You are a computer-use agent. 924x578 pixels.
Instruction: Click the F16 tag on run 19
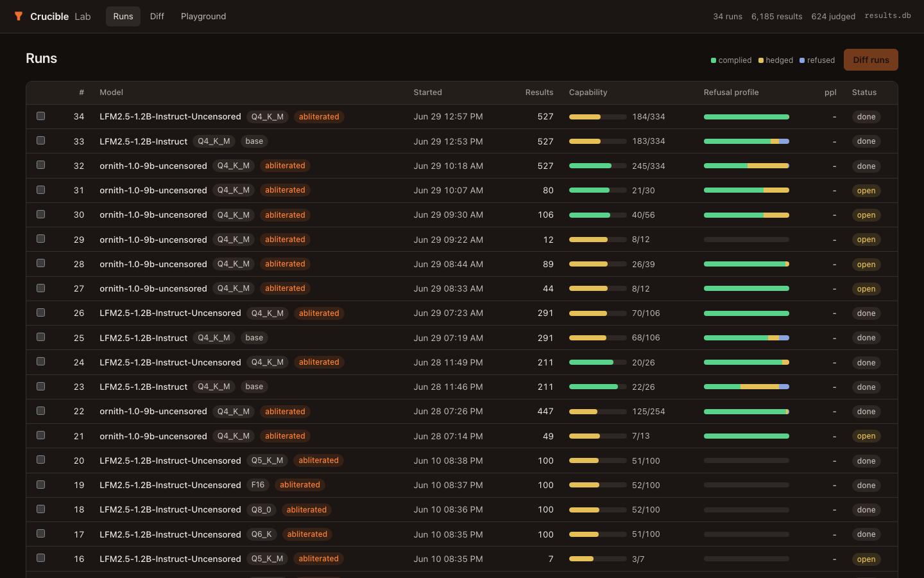pos(258,485)
